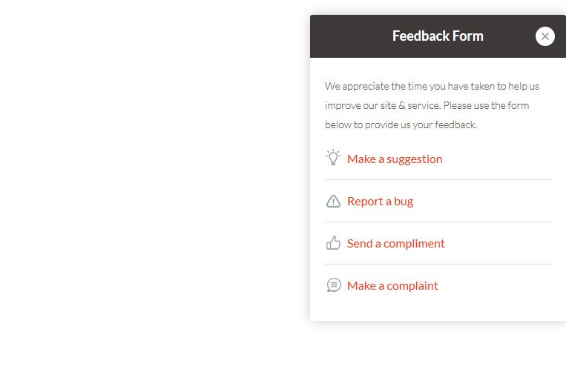Click empty row space right of Make a complaint

495,285
